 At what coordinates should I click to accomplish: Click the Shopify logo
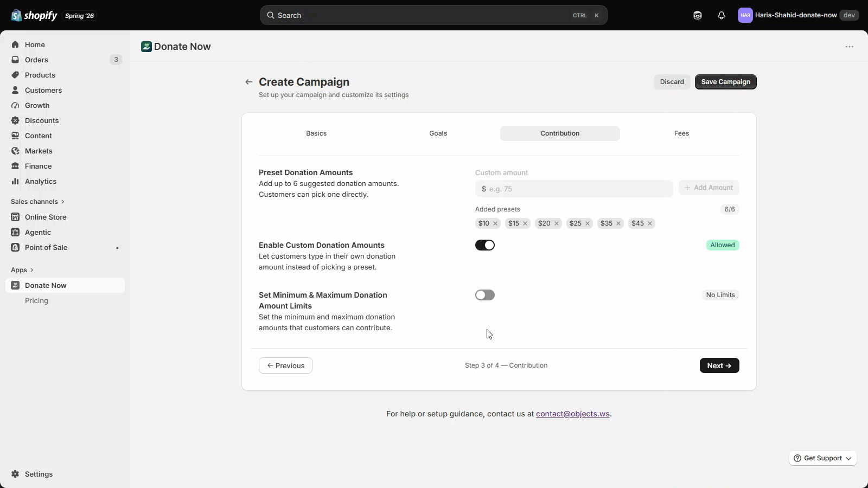click(34, 15)
